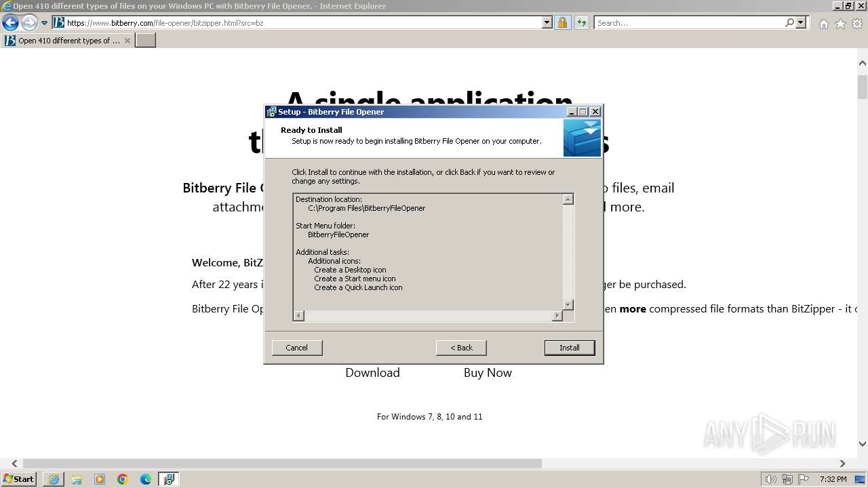Open the Windows Start button
This screenshot has height=488, width=868.
18,479
